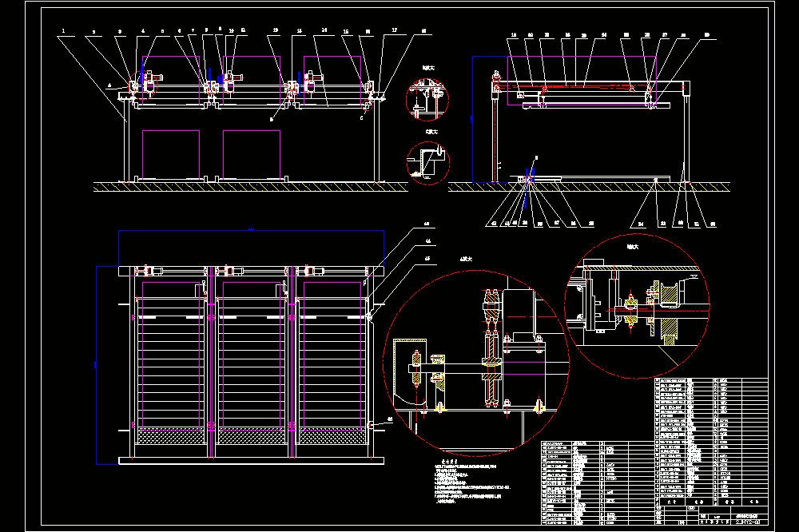Click the blue dimension line above plan view

251,231
